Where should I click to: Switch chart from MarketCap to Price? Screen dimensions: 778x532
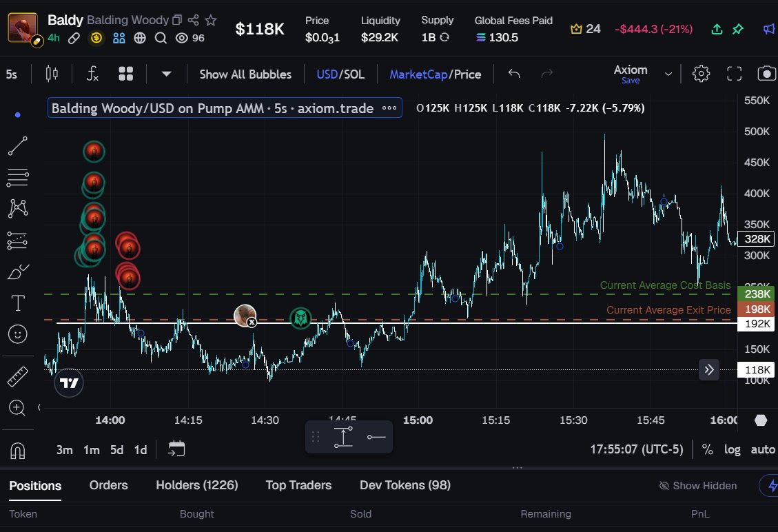[x=468, y=74]
